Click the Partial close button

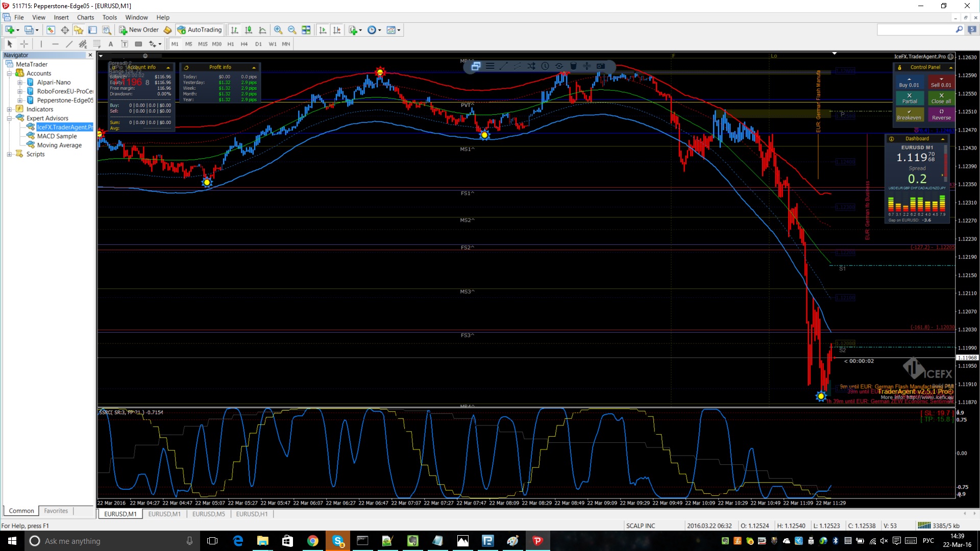910,98
